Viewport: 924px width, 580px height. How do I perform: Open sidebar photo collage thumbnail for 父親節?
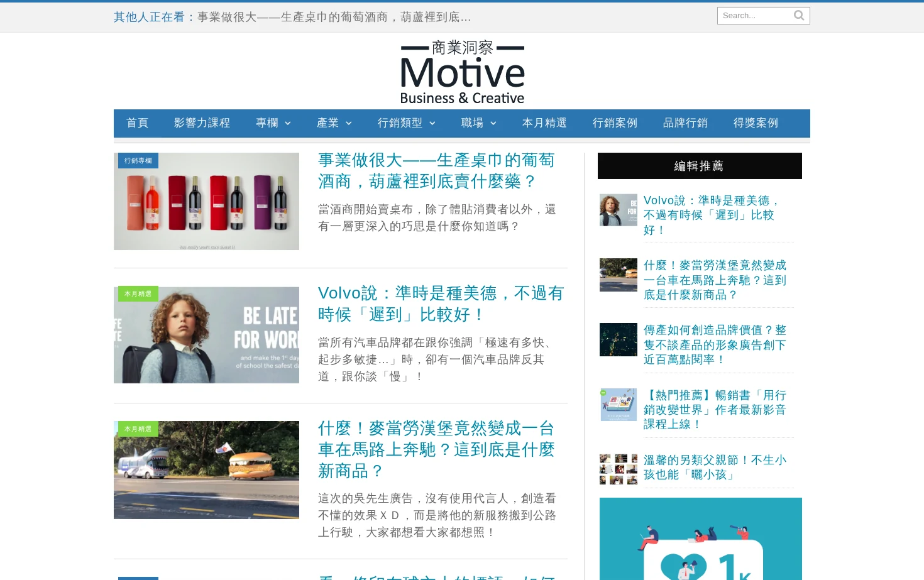click(619, 469)
